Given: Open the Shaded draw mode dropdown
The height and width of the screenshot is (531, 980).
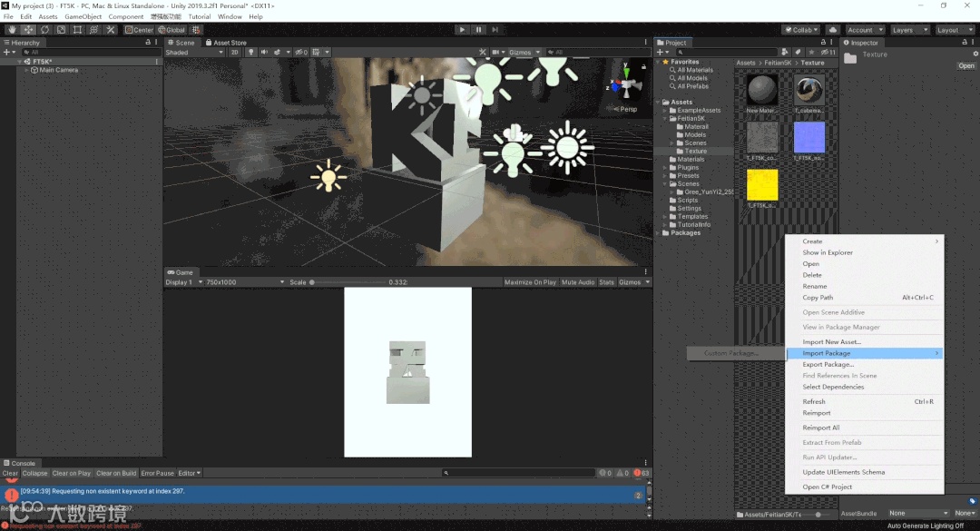Looking at the screenshot, I should (194, 52).
